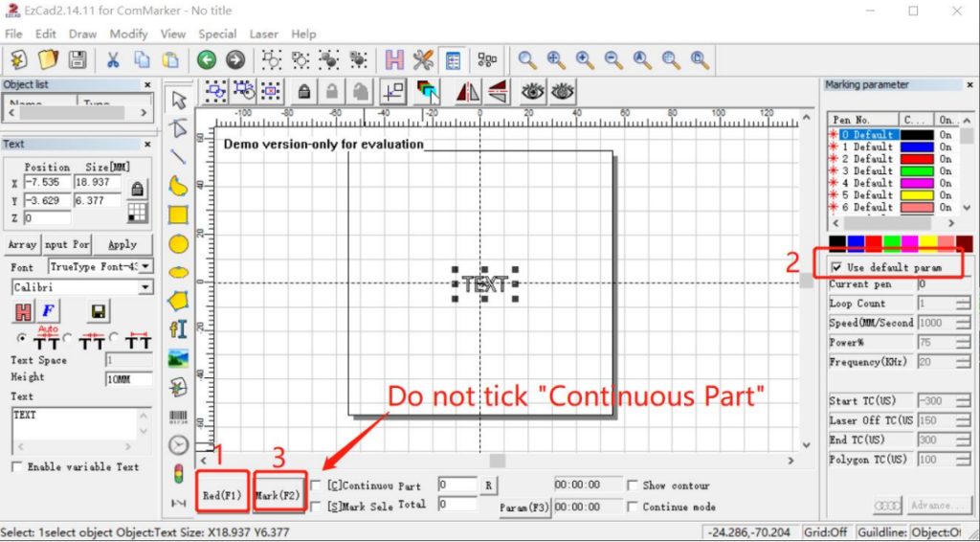Click the Save floppy disk icon

(77, 59)
